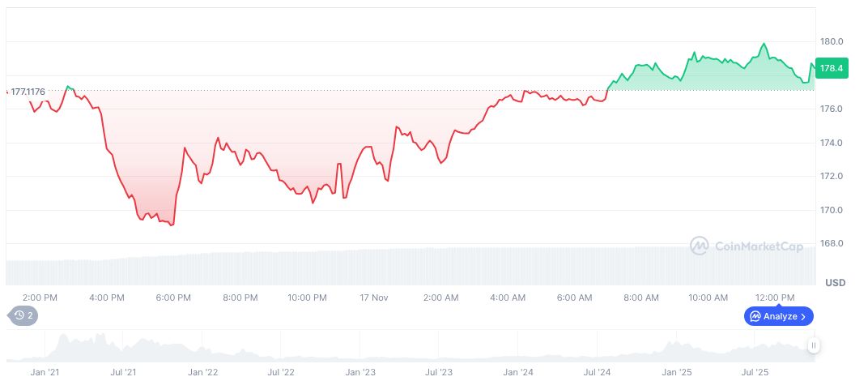Select Jul '25 on the overview timeline
This screenshot has height=381, width=868.
[x=755, y=373]
